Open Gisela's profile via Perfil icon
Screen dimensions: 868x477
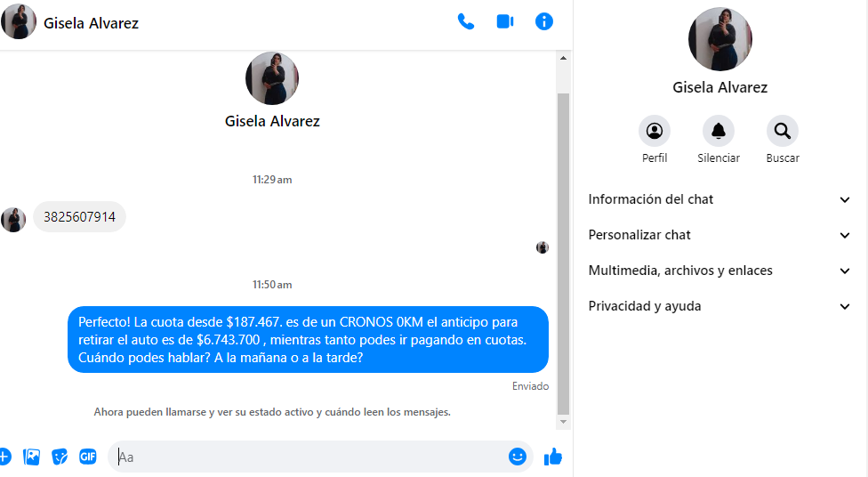coord(655,132)
